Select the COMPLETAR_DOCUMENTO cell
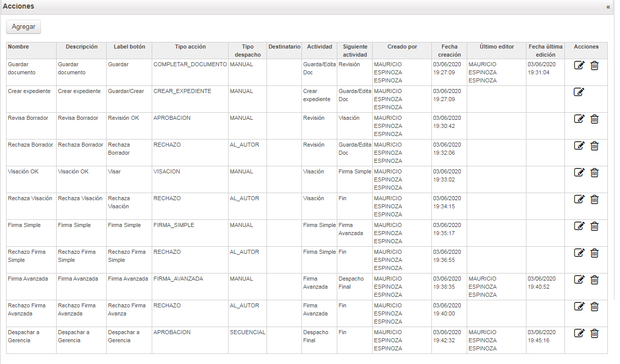The width and height of the screenshot is (620, 364). coord(190,72)
